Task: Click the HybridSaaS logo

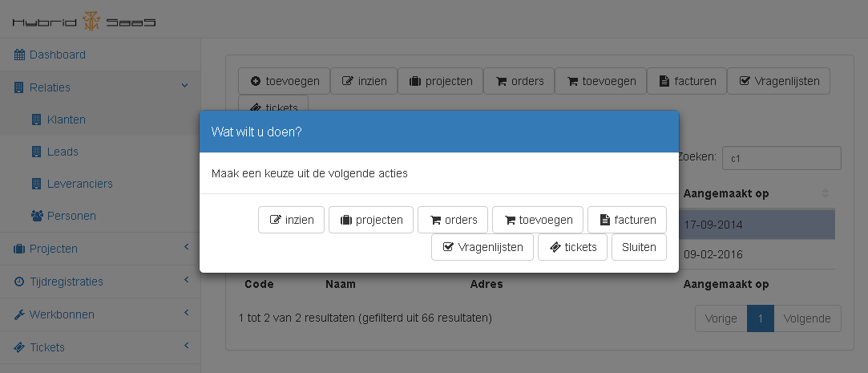Action: [84, 21]
